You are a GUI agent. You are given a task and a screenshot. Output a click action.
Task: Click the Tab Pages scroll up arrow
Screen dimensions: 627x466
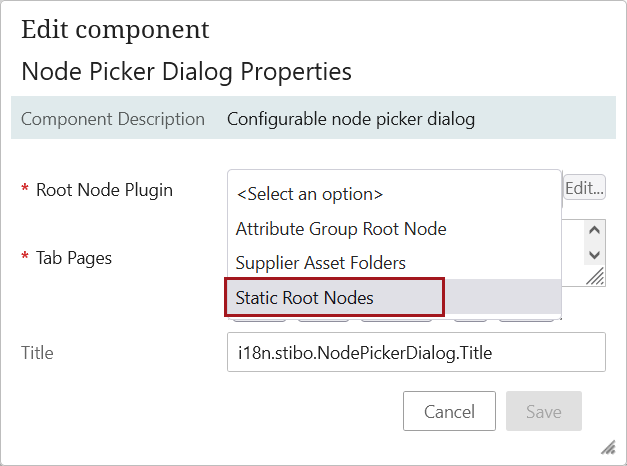(x=594, y=229)
